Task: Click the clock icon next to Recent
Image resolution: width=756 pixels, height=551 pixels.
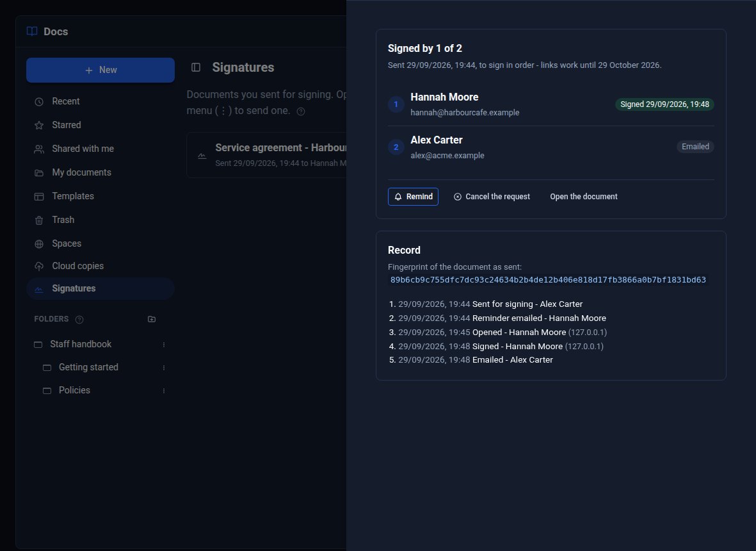Action: pyautogui.click(x=39, y=102)
